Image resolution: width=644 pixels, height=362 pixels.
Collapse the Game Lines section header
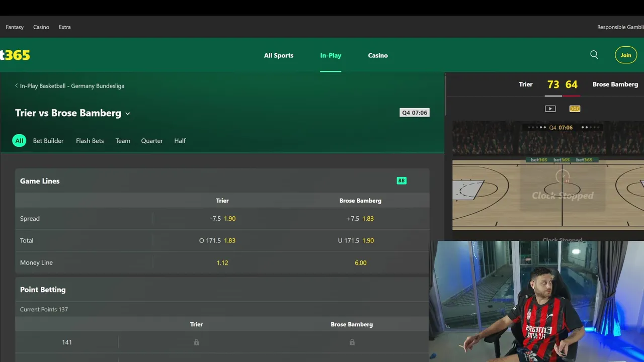[x=222, y=181]
